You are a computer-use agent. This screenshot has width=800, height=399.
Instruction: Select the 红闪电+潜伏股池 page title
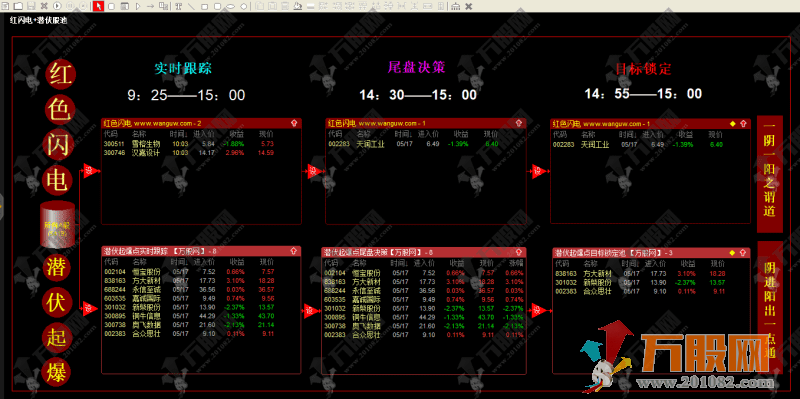coord(38,20)
